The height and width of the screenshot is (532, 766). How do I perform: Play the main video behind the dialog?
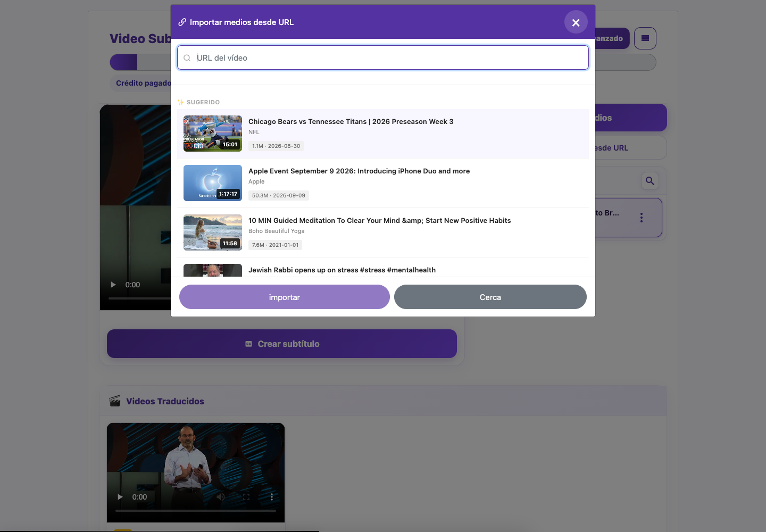coord(113,285)
